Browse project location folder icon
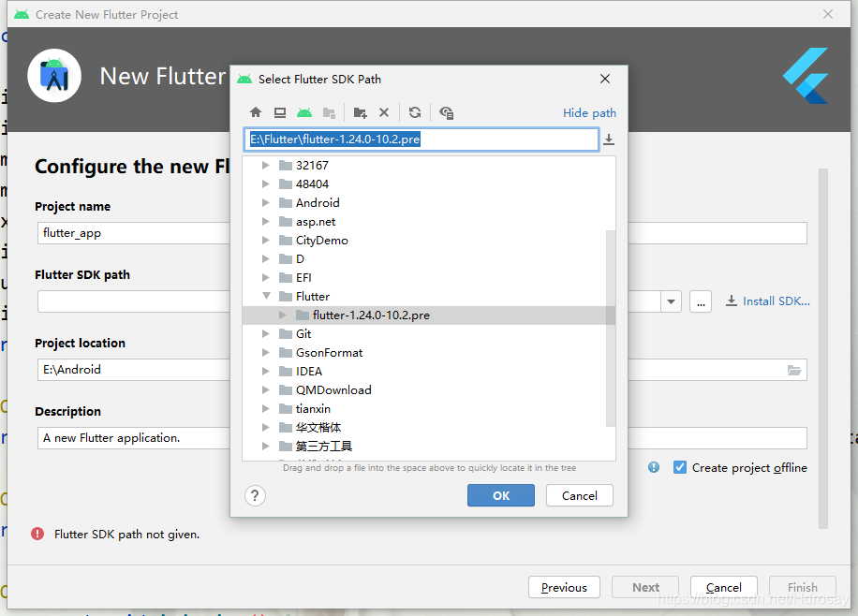Viewport: 858px width, 616px height. [x=794, y=370]
